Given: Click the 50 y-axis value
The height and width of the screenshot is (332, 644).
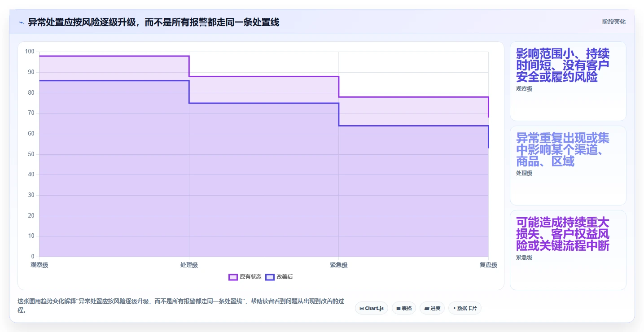Looking at the screenshot, I should point(31,154).
